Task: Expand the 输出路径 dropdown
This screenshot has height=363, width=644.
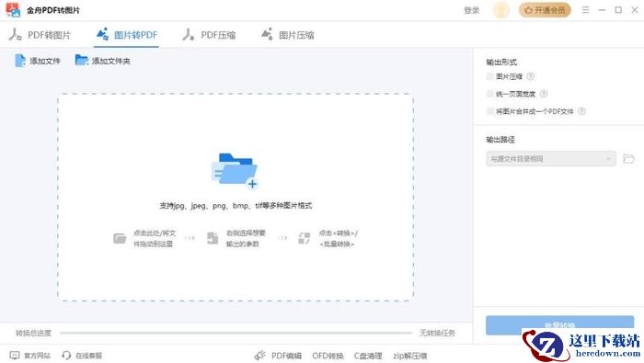Action: tap(551, 159)
